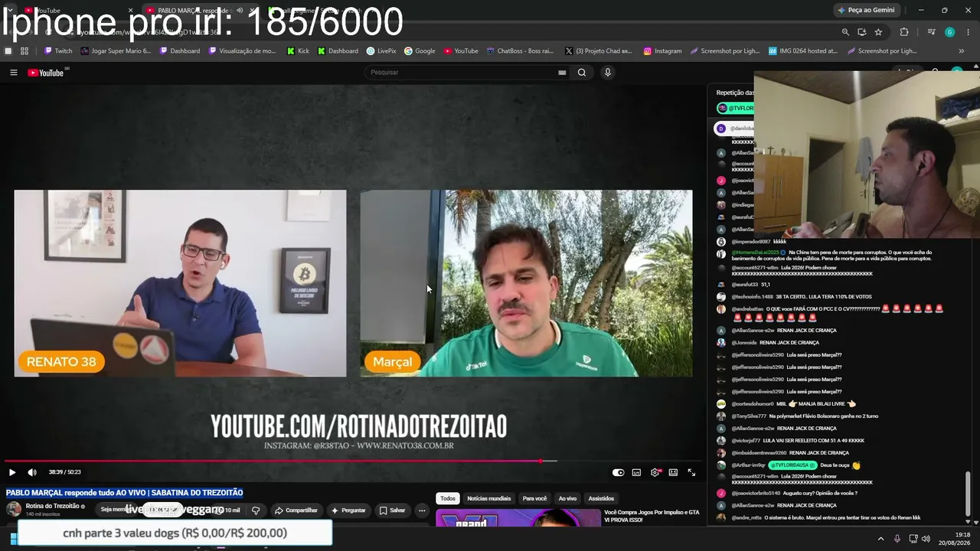980x551 pixels.
Task: Select the Notícias mundiais filter chip
Action: coord(489,498)
